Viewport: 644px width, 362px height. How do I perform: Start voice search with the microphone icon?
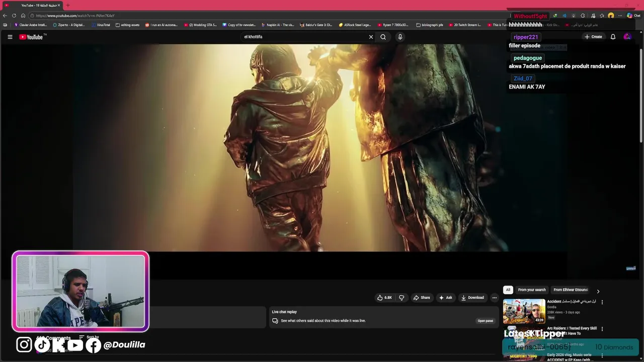400,37
